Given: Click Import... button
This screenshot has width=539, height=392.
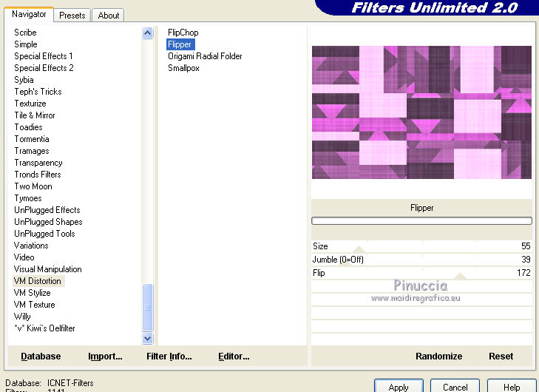Looking at the screenshot, I should click(x=105, y=356).
